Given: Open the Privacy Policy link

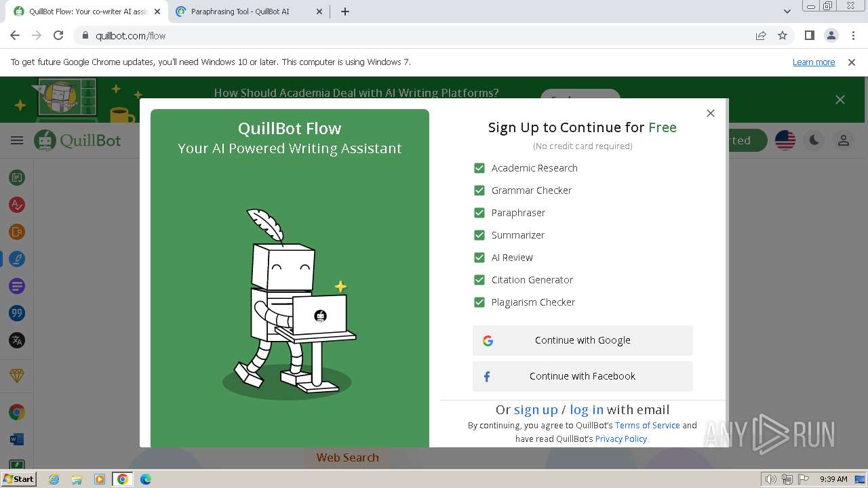Looking at the screenshot, I should point(621,439).
